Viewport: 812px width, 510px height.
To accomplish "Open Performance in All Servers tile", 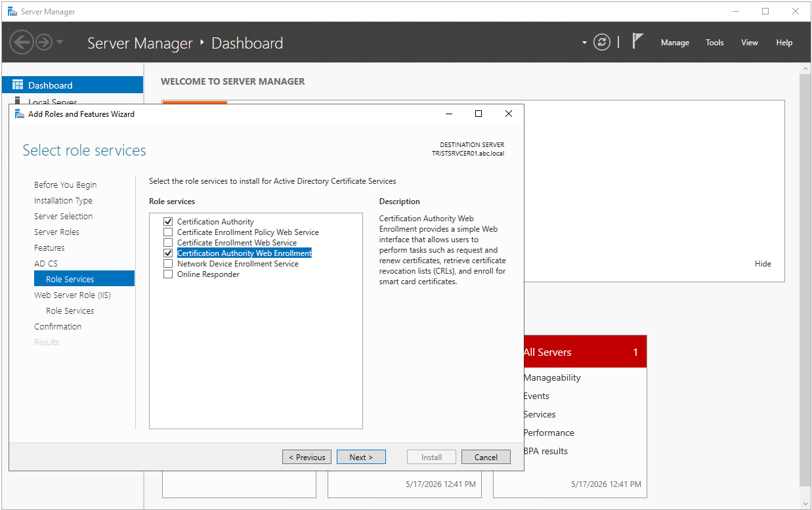I will coord(549,433).
